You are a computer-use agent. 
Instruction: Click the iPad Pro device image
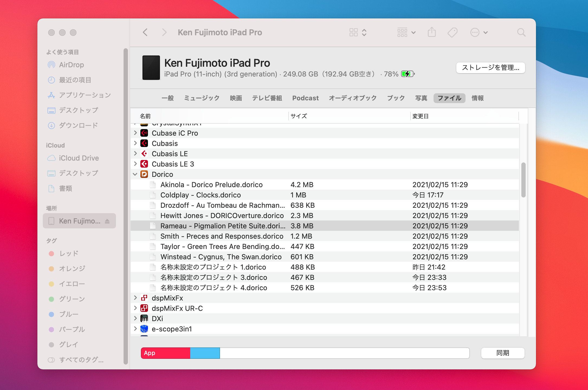pos(151,68)
